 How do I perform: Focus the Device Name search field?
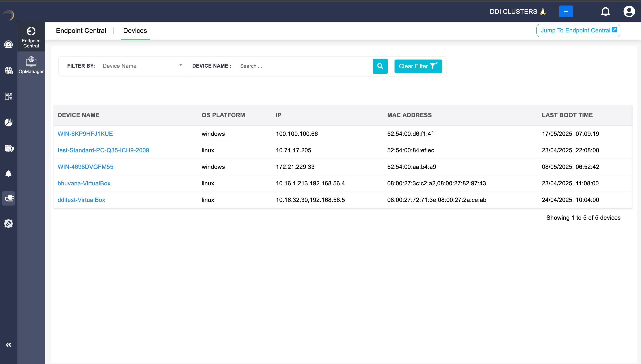click(304, 66)
